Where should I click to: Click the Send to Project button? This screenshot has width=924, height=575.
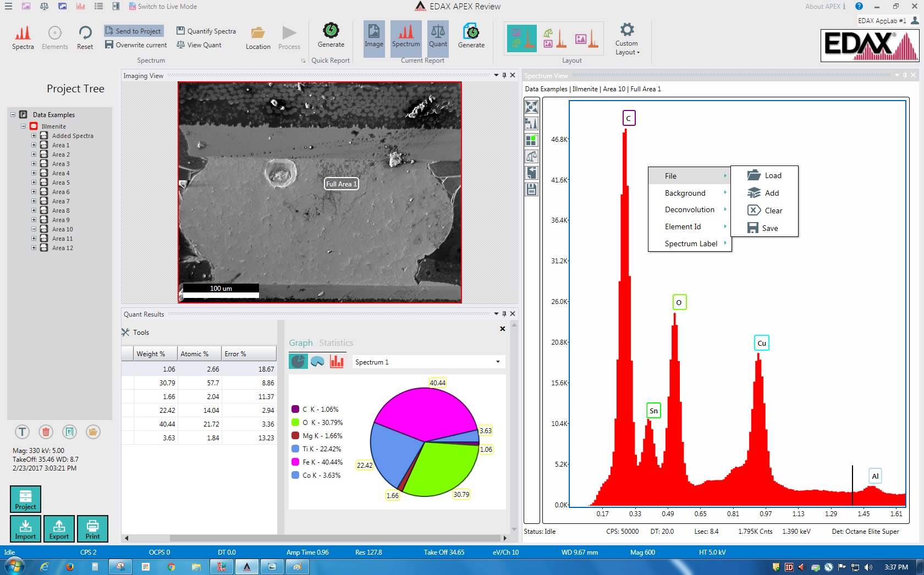(134, 31)
